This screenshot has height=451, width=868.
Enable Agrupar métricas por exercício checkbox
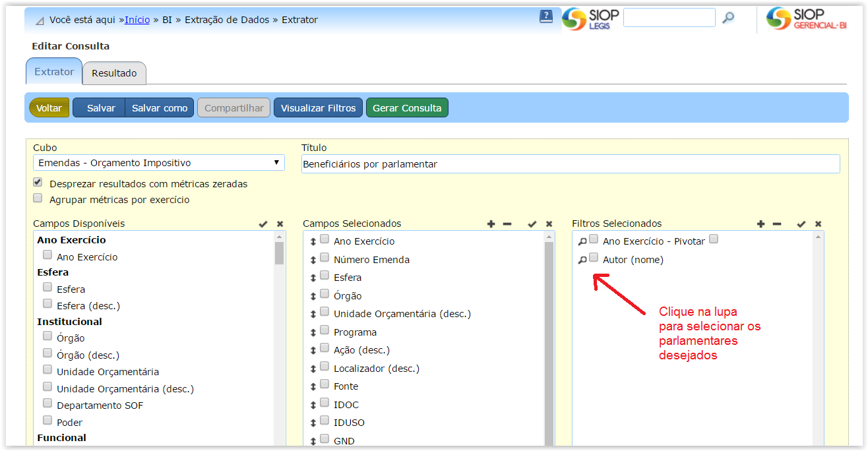pyautogui.click(x=38, y=198)
